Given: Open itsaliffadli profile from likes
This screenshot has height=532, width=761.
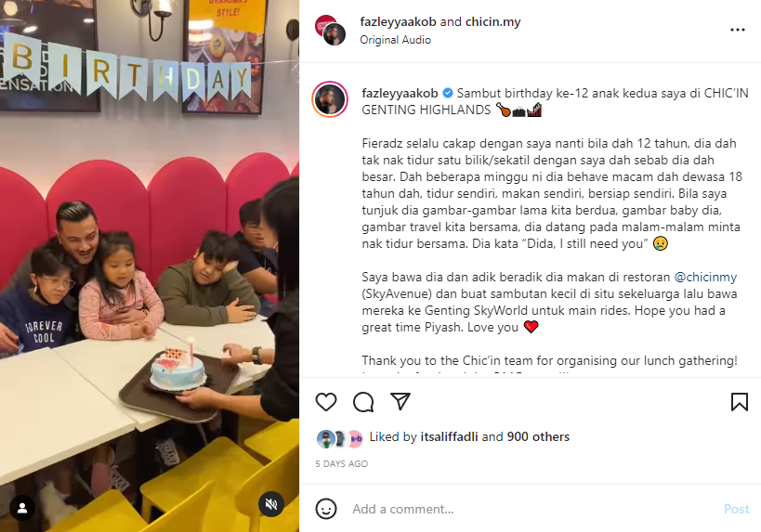Looking at the screenshot, I should 449,436.
